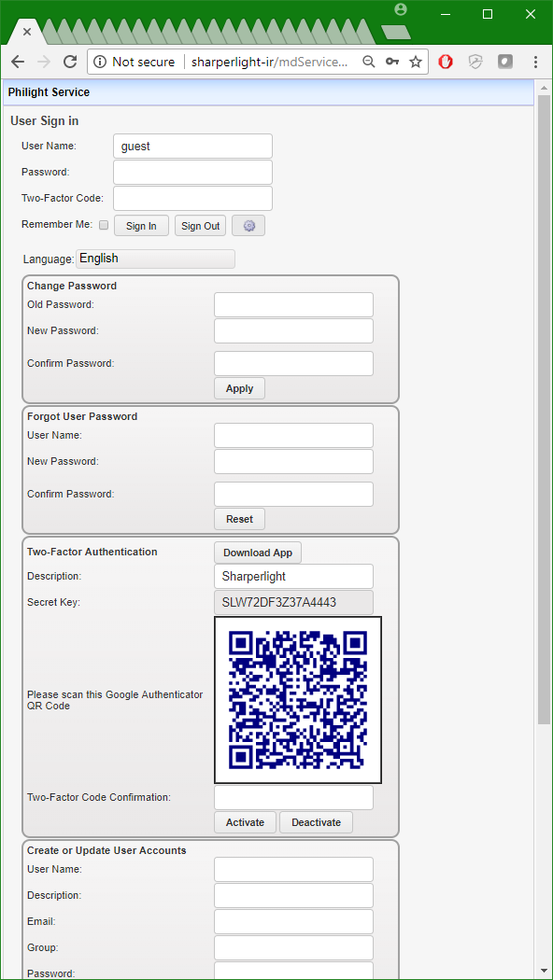553x980 pixels.
Task: Bookmark page with the star icon
Action: pos(416,62)
